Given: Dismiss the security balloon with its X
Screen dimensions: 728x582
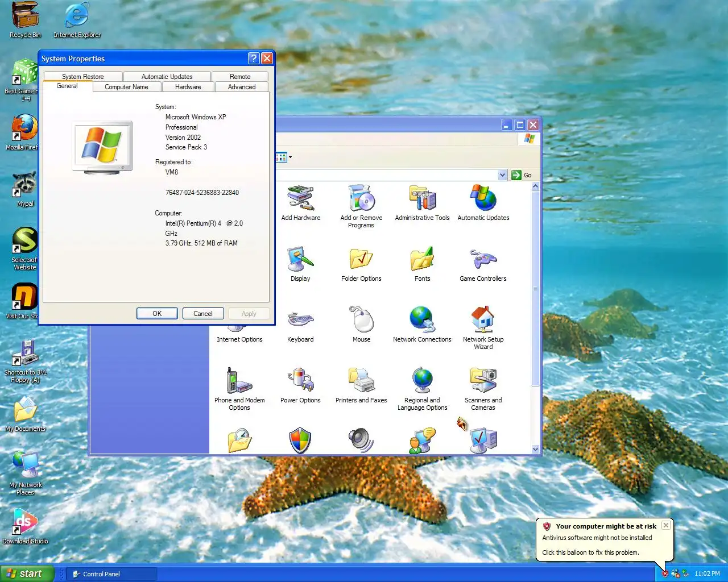Looking at the screenshot, I should click(665, 525).
